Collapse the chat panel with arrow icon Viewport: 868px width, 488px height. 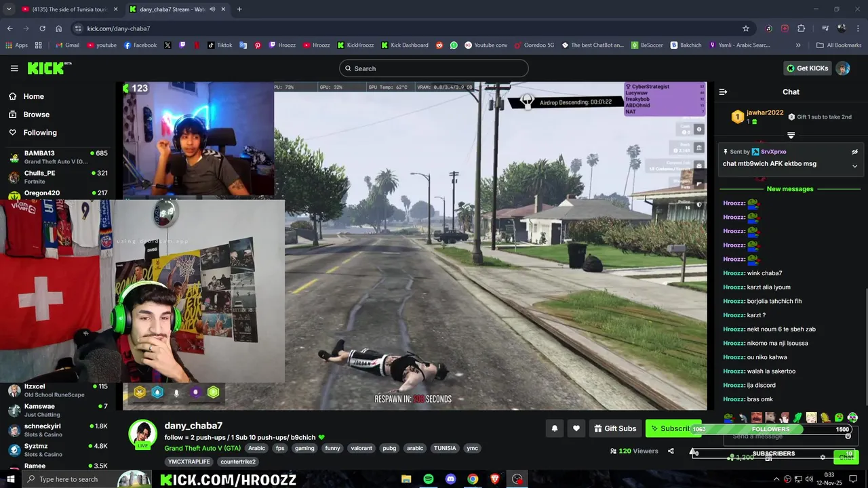tap(723, 91)
